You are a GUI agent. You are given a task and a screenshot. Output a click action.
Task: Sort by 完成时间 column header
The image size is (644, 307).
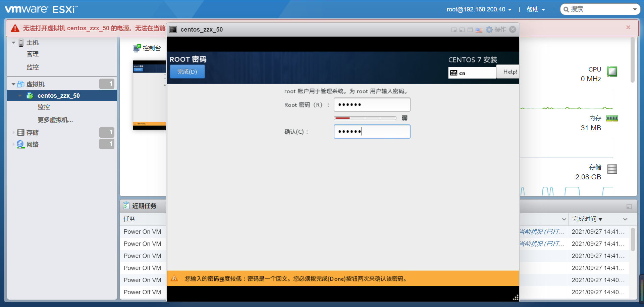[587, 219]
